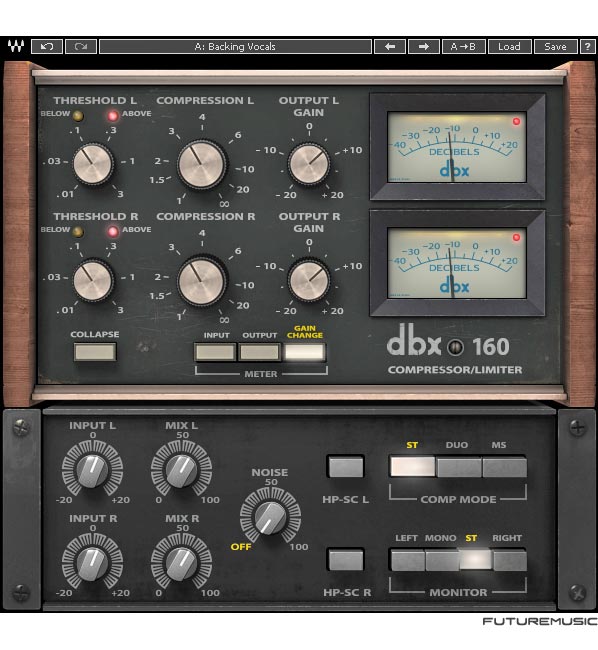Click the Compression R knob
Image resolution: width=598 pixels, height=650 pixels.
coord(202,281)
